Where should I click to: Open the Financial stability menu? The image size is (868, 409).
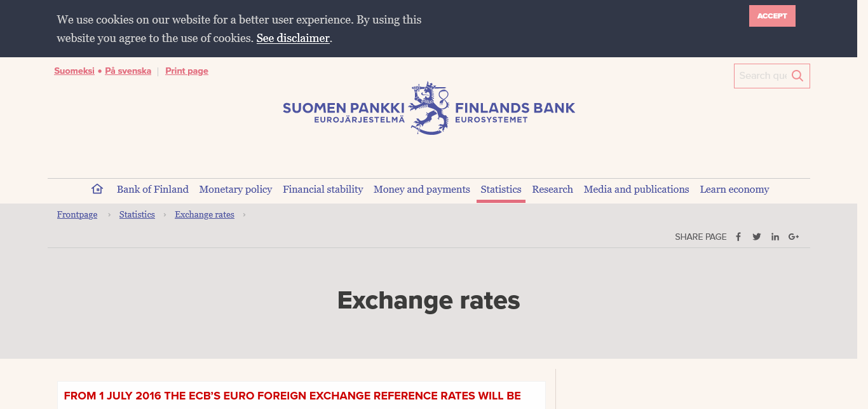[323, 190]
